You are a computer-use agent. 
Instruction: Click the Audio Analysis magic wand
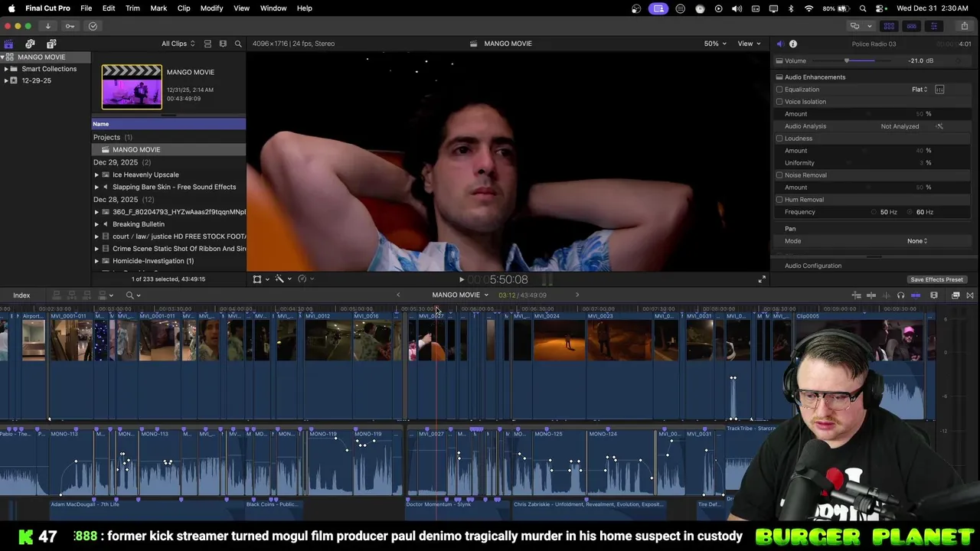click(939, 126)
